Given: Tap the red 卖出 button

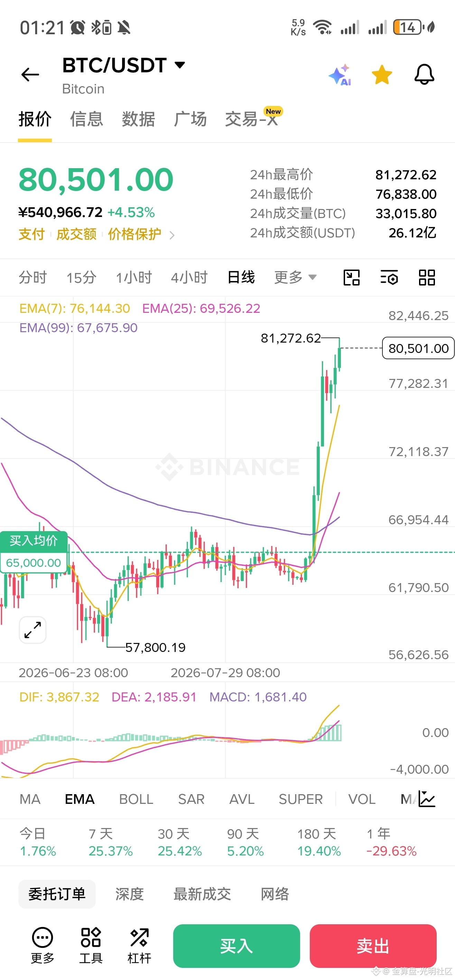Looking at the screenshot, I should (x=373, y=946).
